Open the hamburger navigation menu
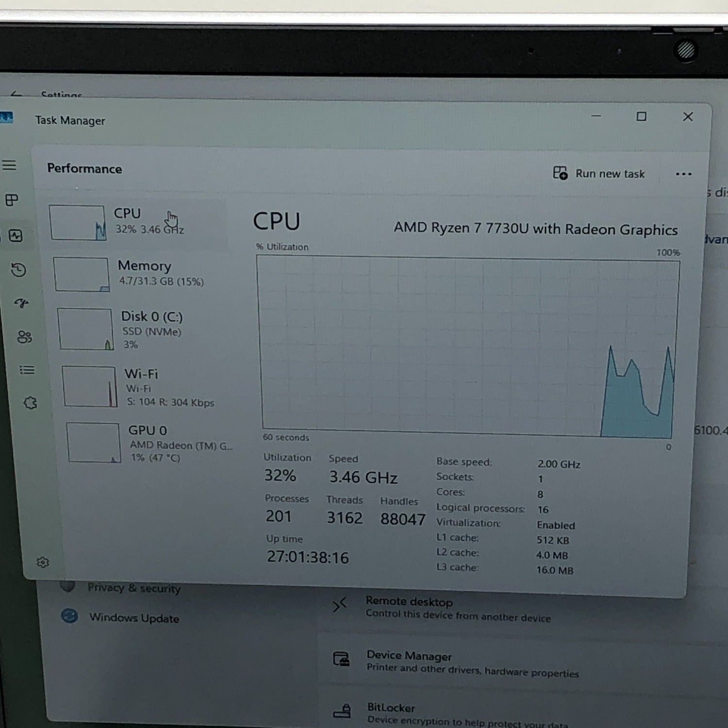728x728 pixels. [9, 165]
